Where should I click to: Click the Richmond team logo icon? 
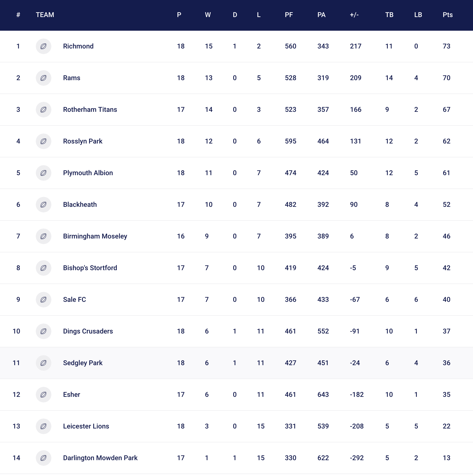[x=43, y=46]
